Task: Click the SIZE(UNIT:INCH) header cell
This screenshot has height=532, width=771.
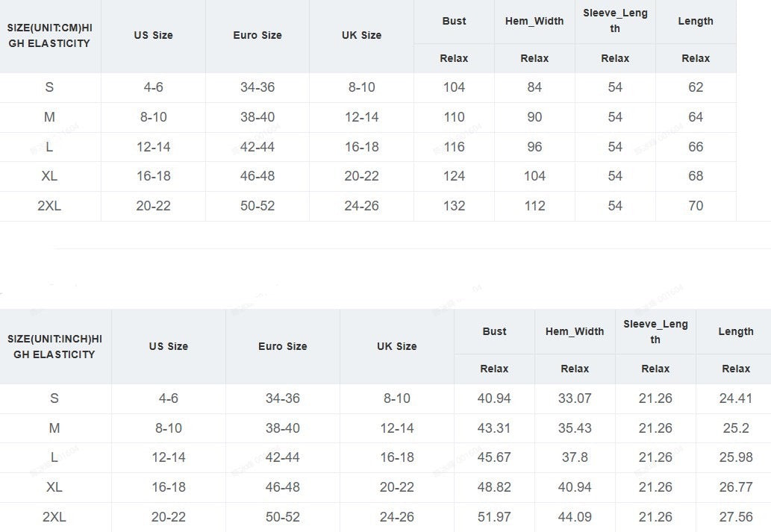Action: click(x=54, y=346)
